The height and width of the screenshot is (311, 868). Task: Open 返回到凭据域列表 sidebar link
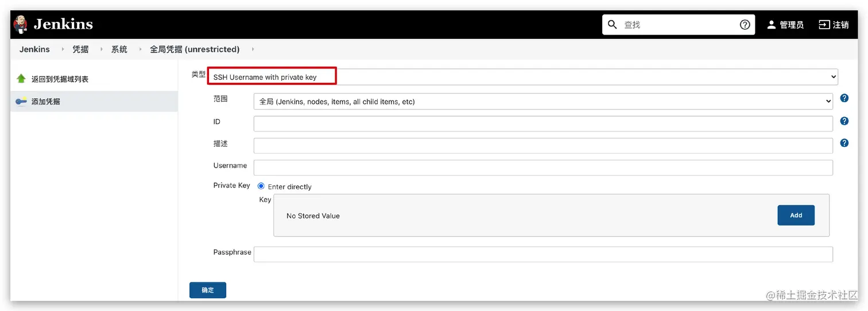point(60,79)
